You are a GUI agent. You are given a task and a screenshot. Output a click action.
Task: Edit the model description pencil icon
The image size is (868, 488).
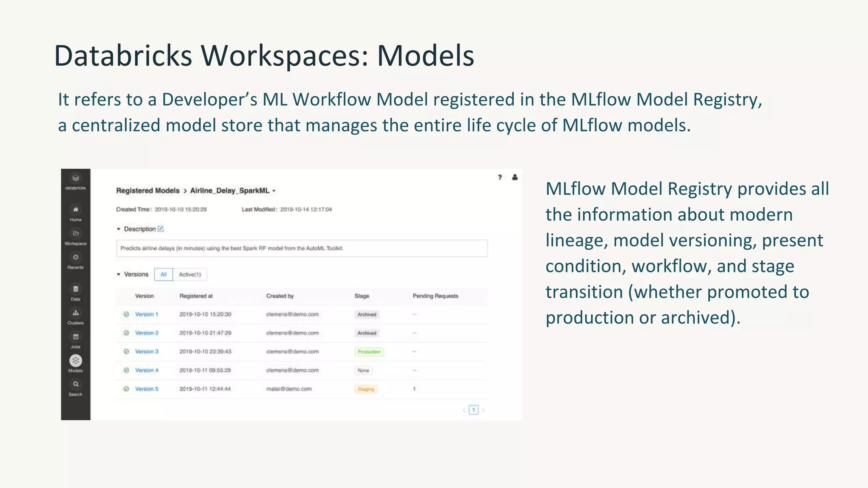(x=161, y=229)
